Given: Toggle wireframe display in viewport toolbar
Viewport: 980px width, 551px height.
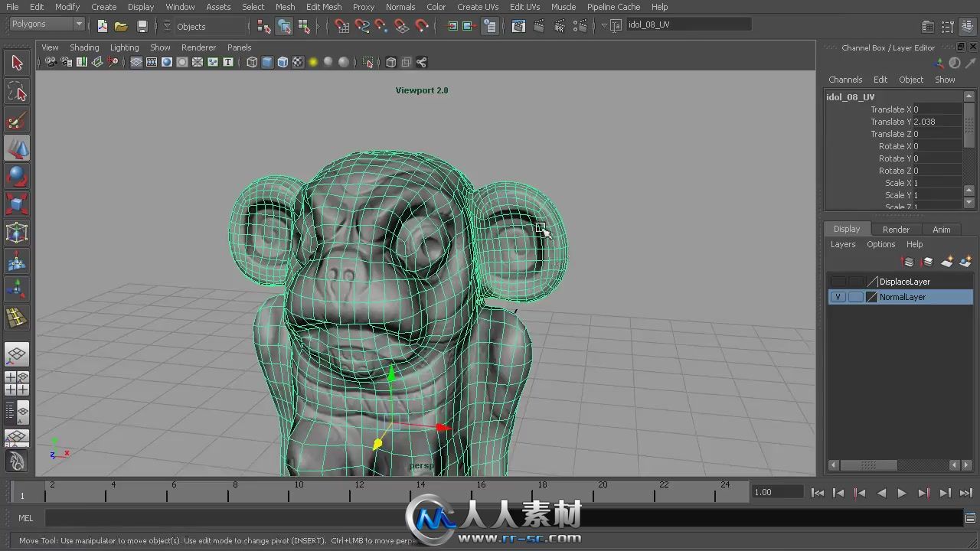Looking at the screenshot, I should [x=252, y=62].
